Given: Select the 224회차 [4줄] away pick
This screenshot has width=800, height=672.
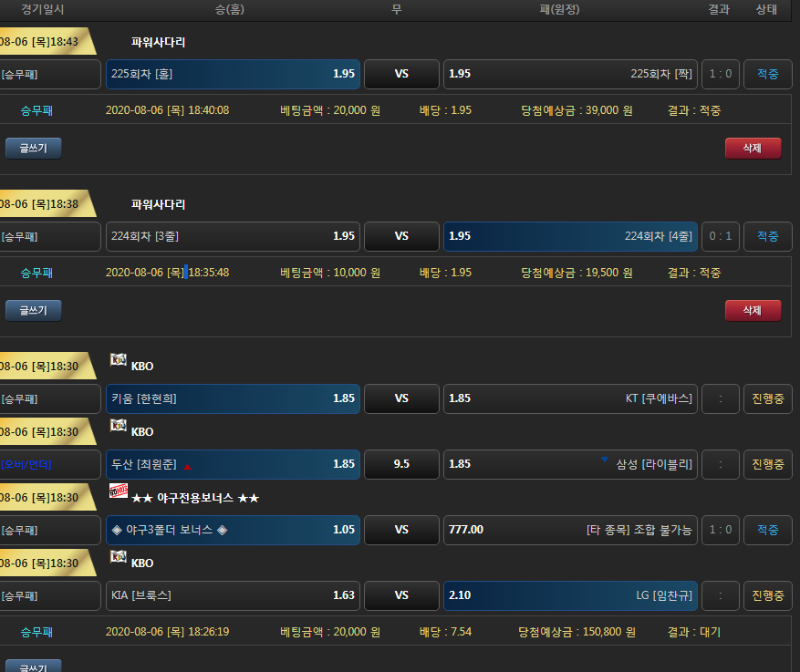Looking at the screenshot, I should click(570, 236).
